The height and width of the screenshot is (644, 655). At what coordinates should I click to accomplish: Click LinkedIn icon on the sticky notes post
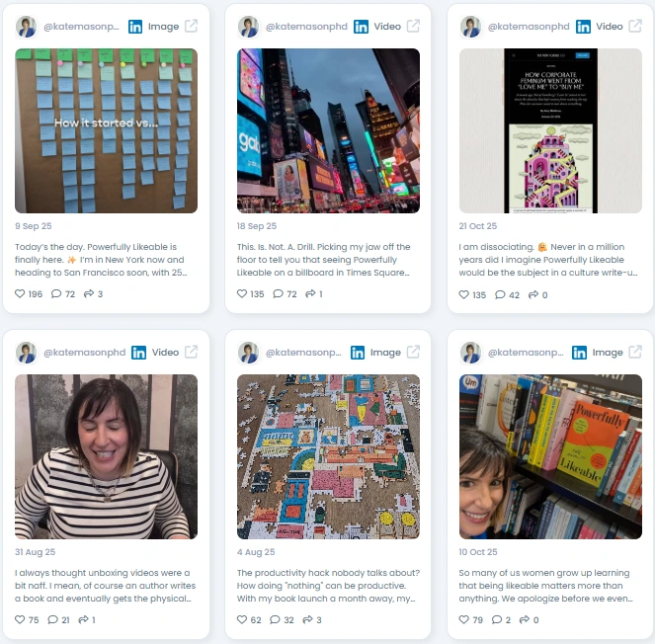click(135, 27)
